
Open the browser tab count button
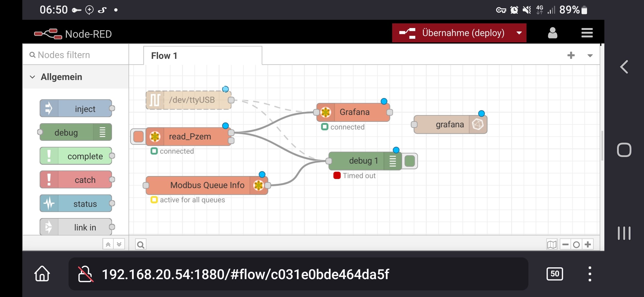coord(555,274)
